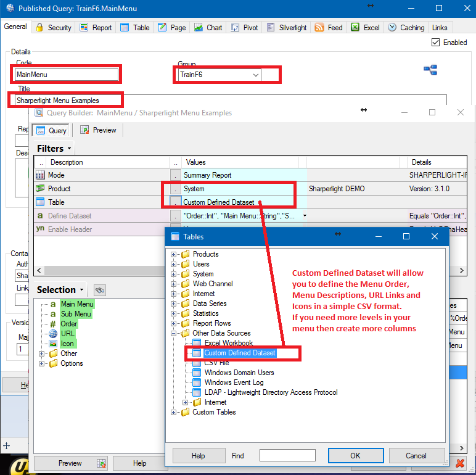The height and width of the screenshot is (475, 476).
Task: Expand the Users folder in Tables
Action: 173,264
